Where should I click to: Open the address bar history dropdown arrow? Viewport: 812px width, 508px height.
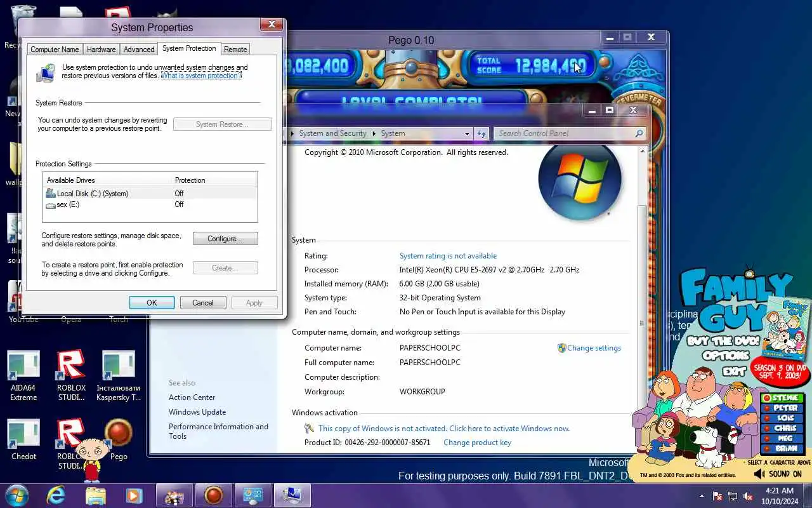(x=467, y=133)
